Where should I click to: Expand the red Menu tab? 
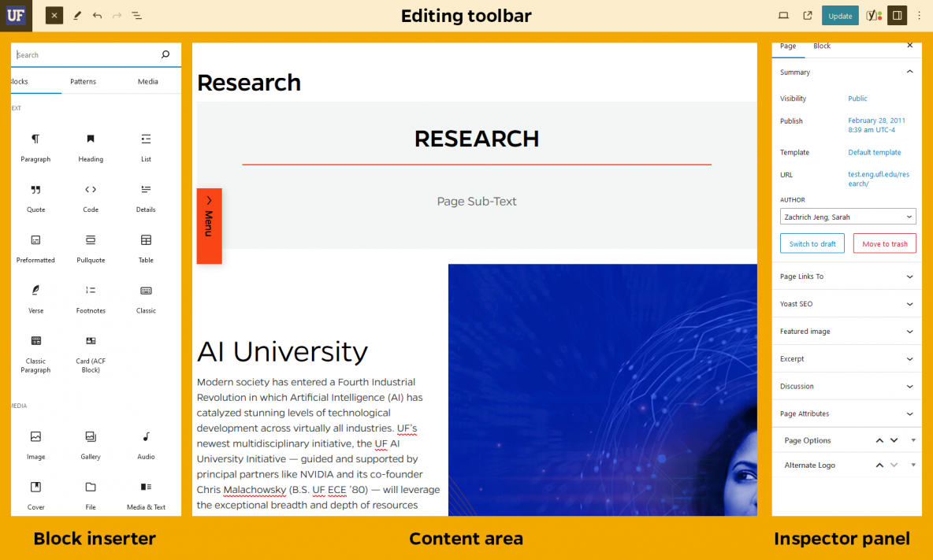point(209,225)
